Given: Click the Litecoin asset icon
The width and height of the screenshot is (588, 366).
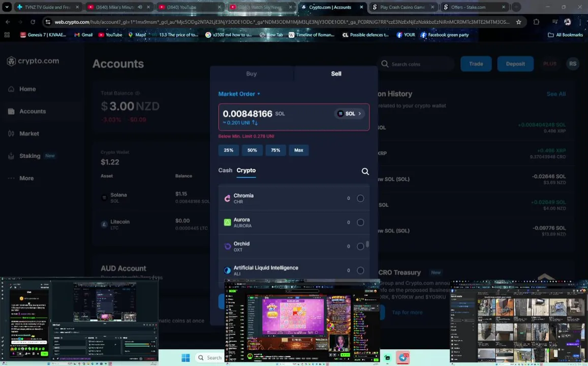Looking at the screenshot, I should tap(104, 224).
